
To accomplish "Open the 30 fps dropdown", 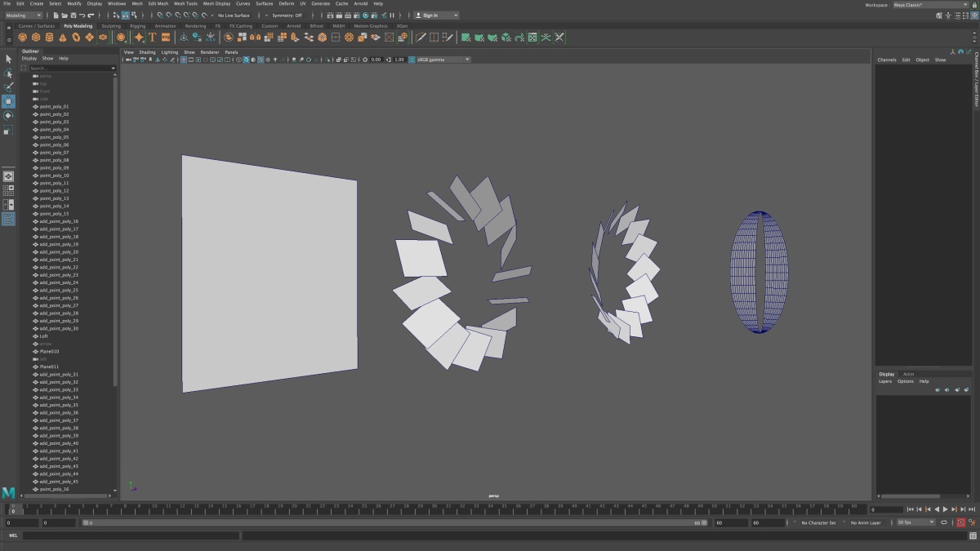I will click(x=915, y=522).
